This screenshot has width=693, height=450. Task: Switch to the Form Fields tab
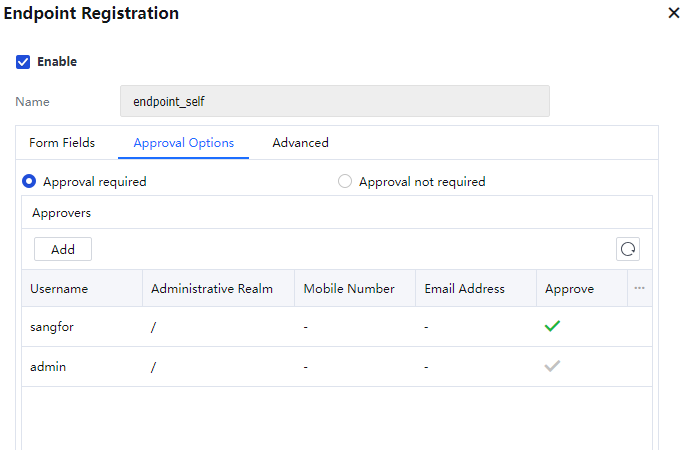(62, 143)
